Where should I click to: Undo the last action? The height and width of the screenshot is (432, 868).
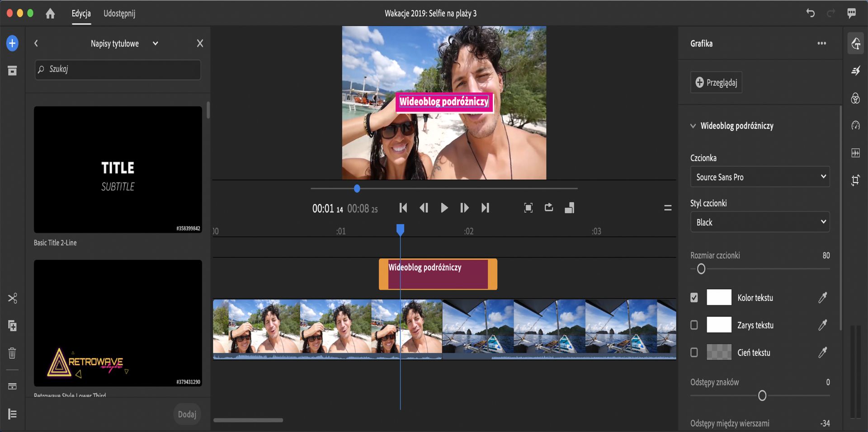(x=810, y=13)
